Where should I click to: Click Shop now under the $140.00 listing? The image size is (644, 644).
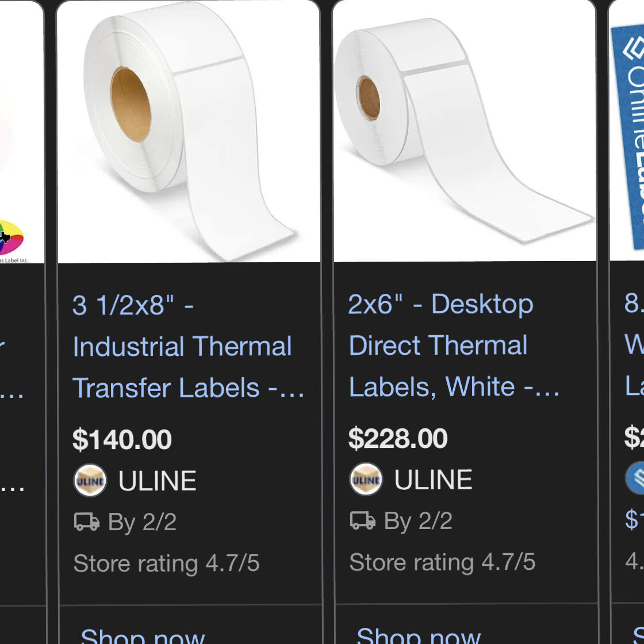click(x=143, y=634)
